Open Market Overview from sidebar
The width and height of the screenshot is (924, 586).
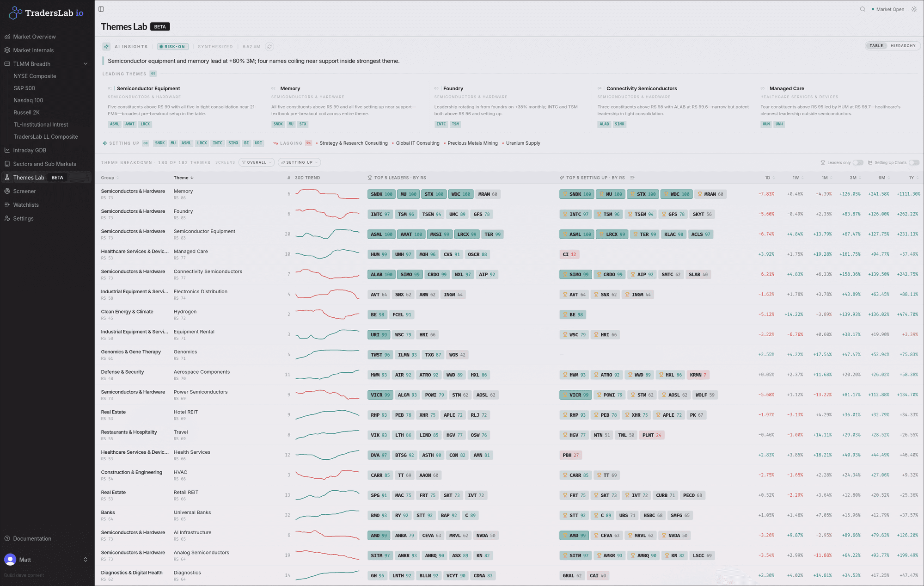(34, 37)
